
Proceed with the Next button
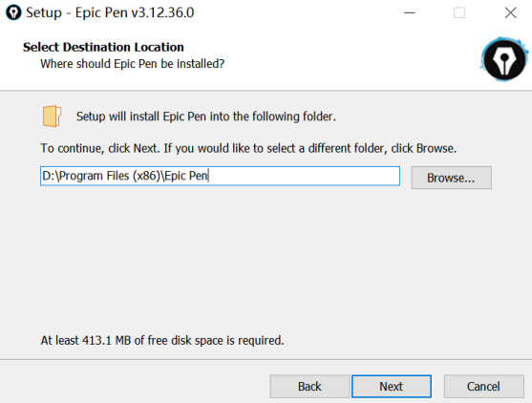[392, 386]
